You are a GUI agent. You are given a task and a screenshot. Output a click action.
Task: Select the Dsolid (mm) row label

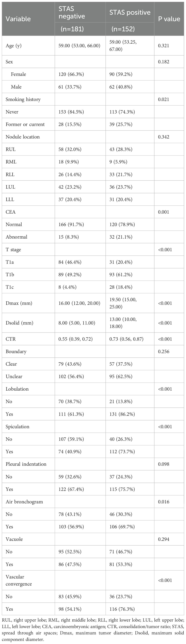coord(19,323)
